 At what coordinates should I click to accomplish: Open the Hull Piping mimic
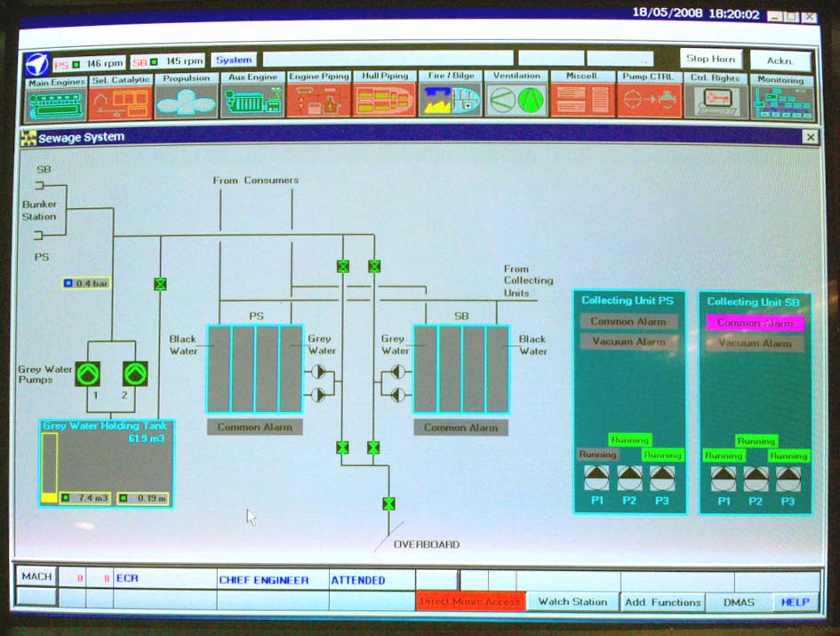pos(384,102)
